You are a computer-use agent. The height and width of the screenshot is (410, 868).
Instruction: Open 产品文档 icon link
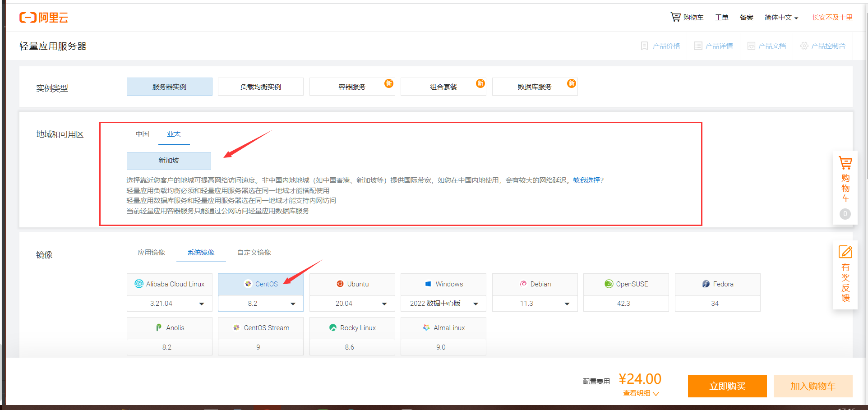click(751, 46)
